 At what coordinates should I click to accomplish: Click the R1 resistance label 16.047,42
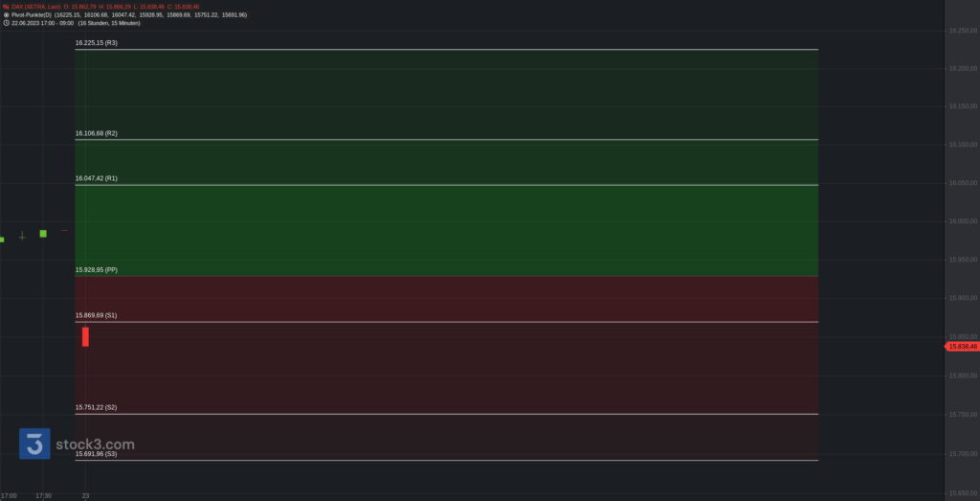(96, 178)
